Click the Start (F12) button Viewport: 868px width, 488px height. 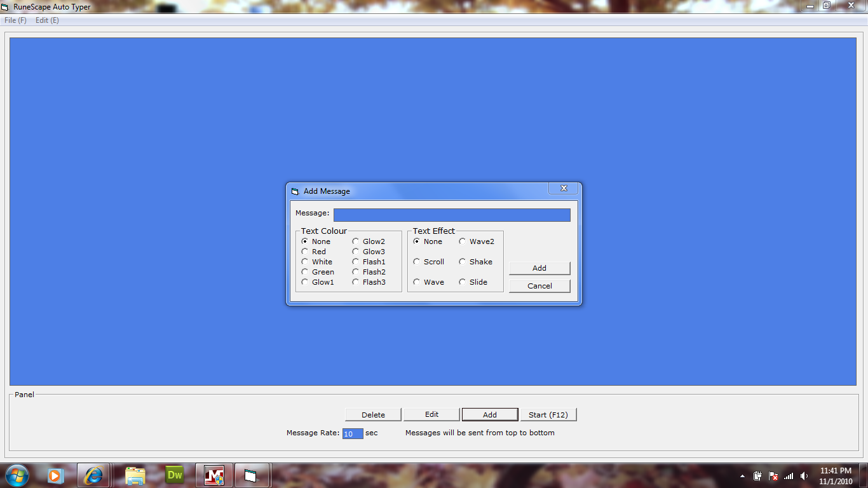pos(548,415)
